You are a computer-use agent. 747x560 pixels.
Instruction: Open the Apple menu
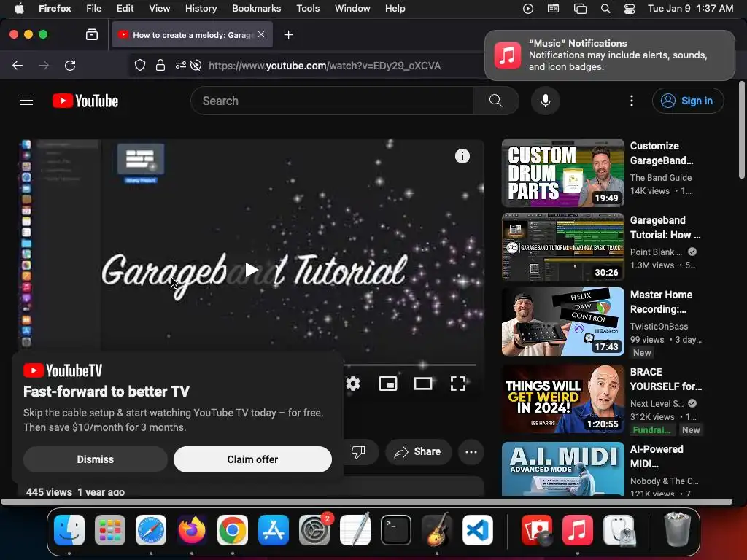point(18,8)
